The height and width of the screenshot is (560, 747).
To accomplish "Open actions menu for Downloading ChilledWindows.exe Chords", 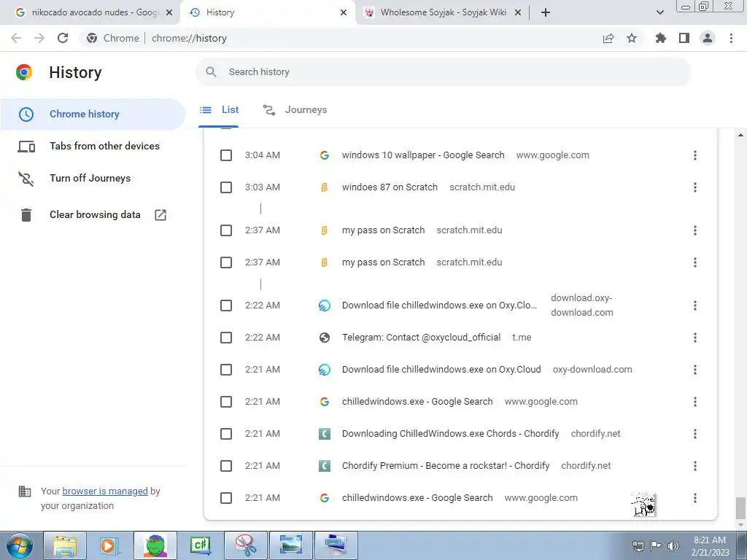I will tap(695, 434).
